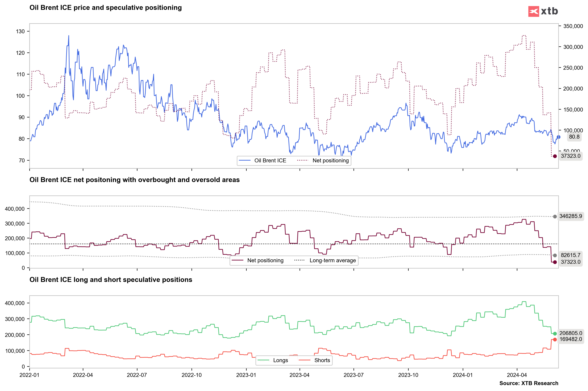
Task: Click the blue end marker beside 80.8
Action: 558,137
